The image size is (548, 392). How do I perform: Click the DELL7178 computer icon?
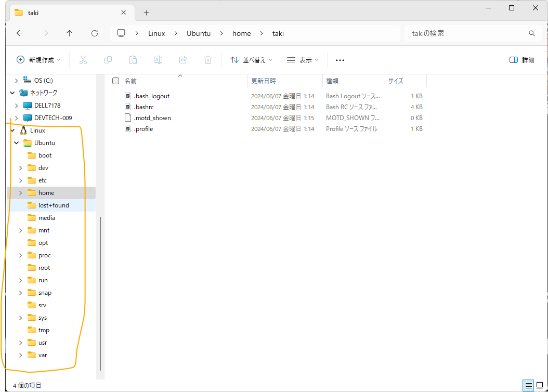[x=27, y=106]
